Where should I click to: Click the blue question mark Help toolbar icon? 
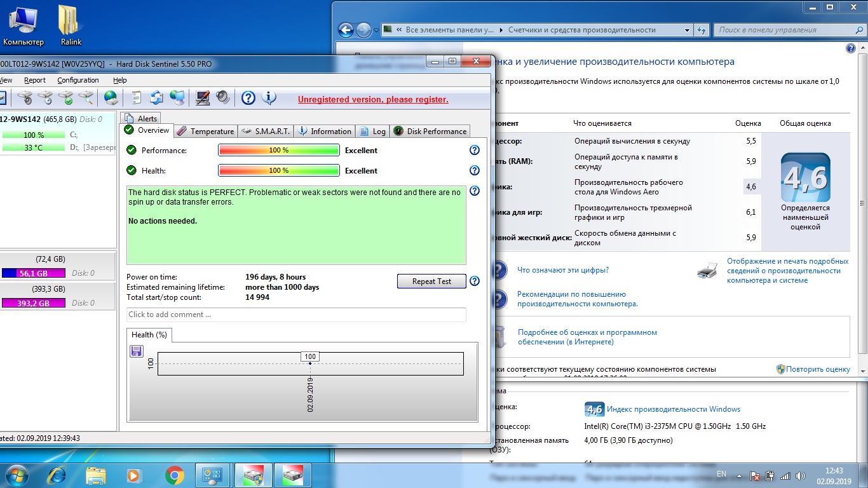coord(248,98)
